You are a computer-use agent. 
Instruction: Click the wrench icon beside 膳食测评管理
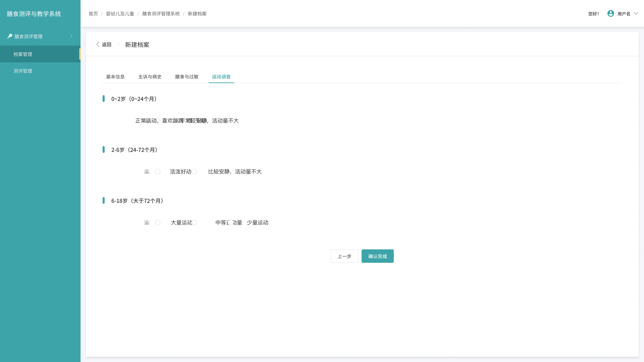pyautogui.click(x=10, y=36)
